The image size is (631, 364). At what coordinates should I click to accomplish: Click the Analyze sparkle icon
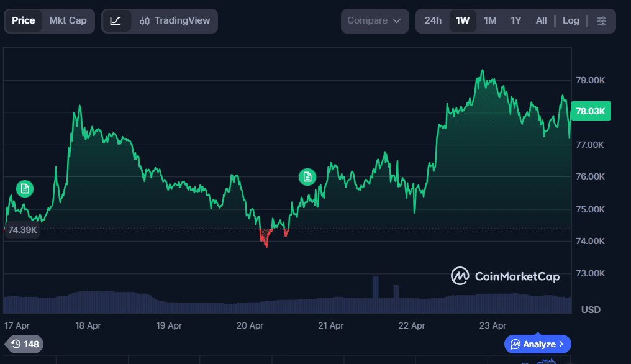coord(515,344)
